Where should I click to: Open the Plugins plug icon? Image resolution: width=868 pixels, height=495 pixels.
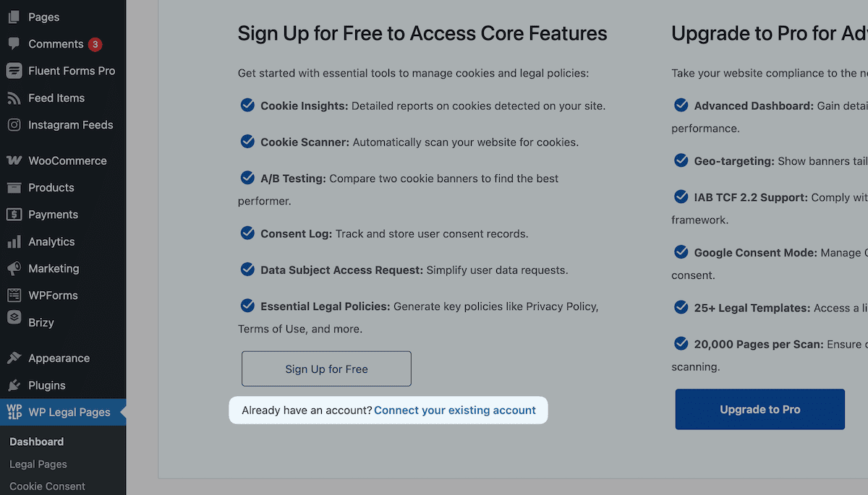click(14, 385)
